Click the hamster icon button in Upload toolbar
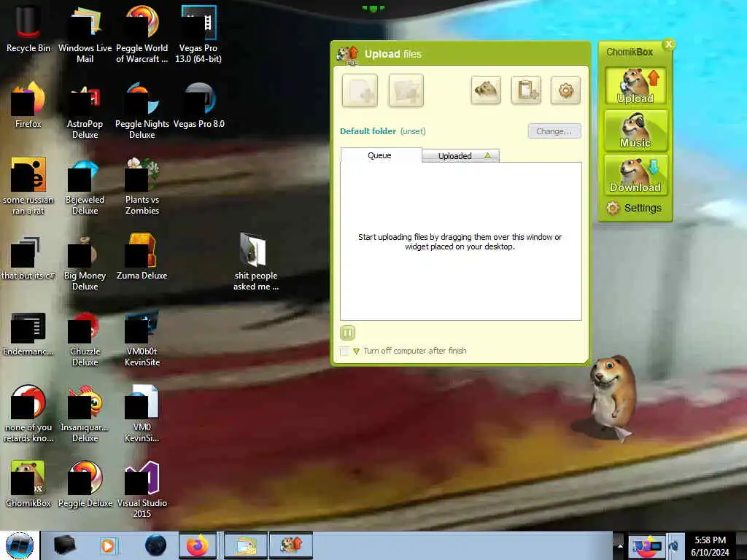This screenshot has height=560, width=747. pyautogui.click(x=486, y=90)
